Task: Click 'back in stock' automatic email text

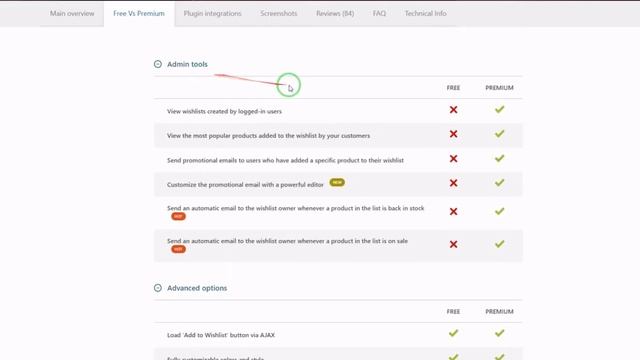Action: tap(296, 208)
